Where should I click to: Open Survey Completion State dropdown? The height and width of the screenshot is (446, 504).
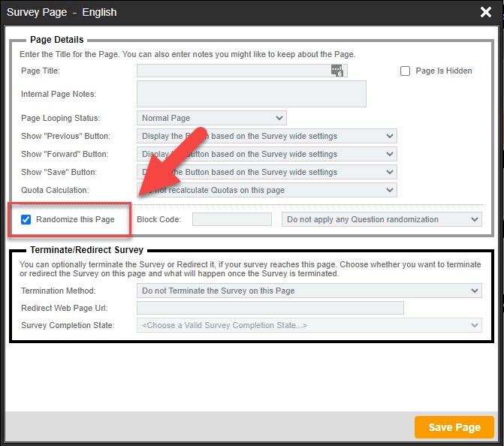[x=309, y=325]
